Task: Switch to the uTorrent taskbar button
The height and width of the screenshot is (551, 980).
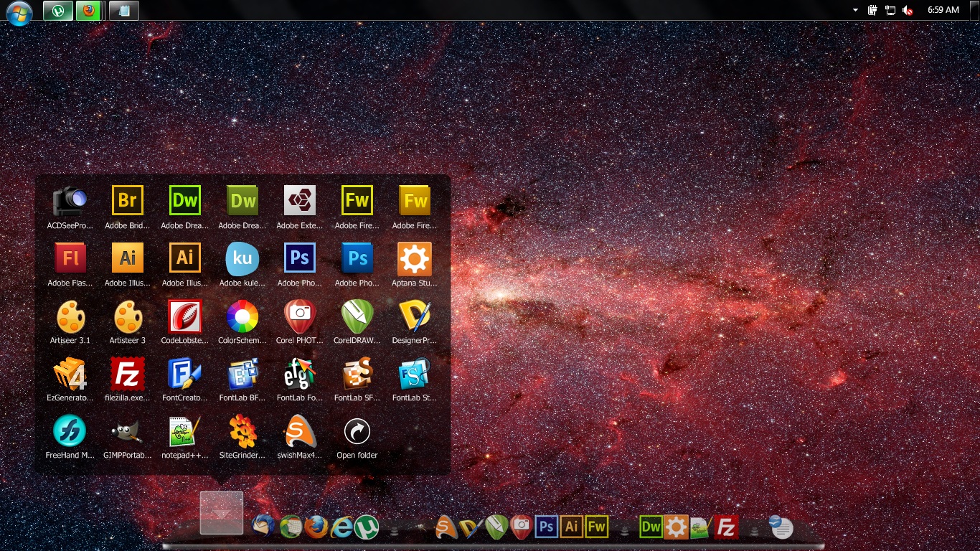Action: coord(57,11)
